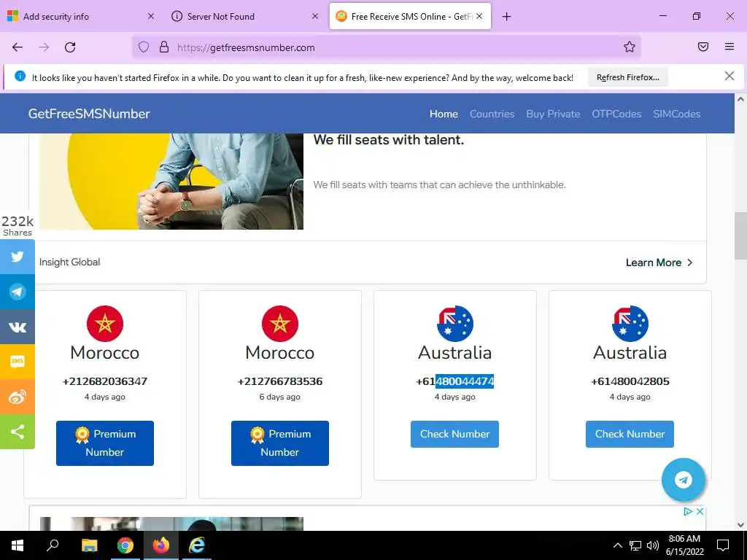
Task: Open OTPCodes nav link
Action: (616, 114)
